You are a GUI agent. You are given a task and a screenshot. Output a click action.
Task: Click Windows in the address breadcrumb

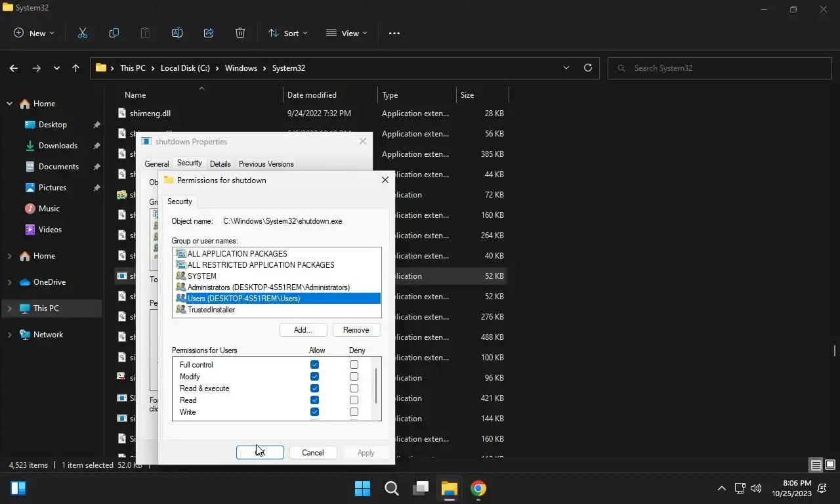tap(241, 68)
